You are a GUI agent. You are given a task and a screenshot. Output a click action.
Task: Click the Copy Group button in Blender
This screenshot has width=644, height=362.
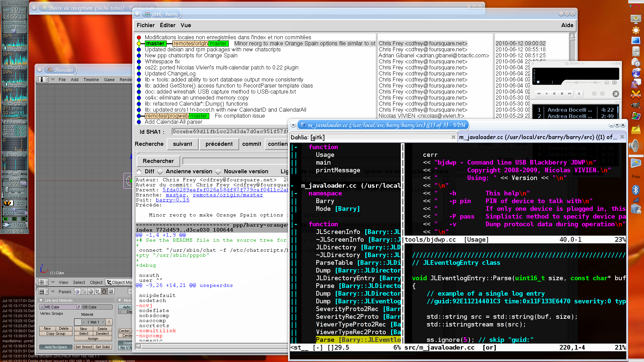coord(56,334)
